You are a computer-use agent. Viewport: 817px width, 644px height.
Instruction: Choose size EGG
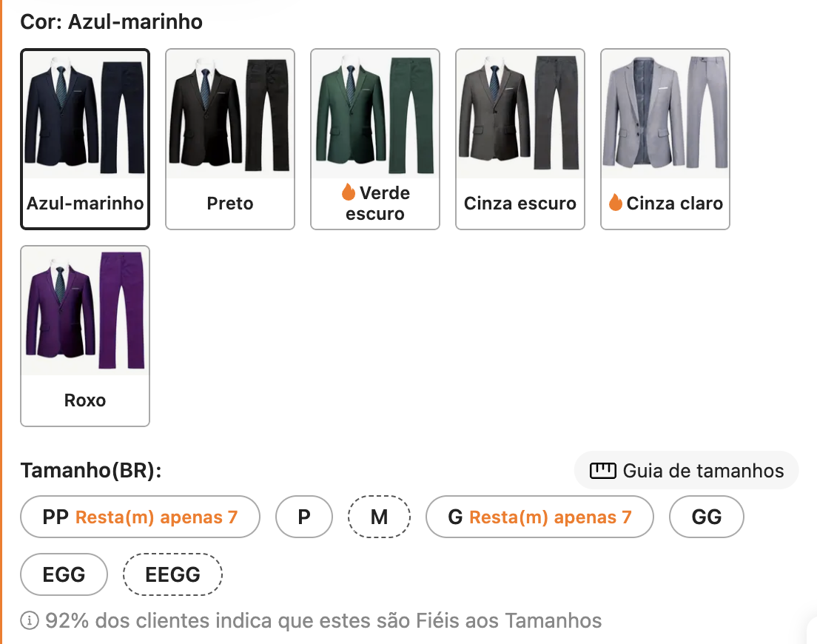pyautogui.click(x=64, y=574)
